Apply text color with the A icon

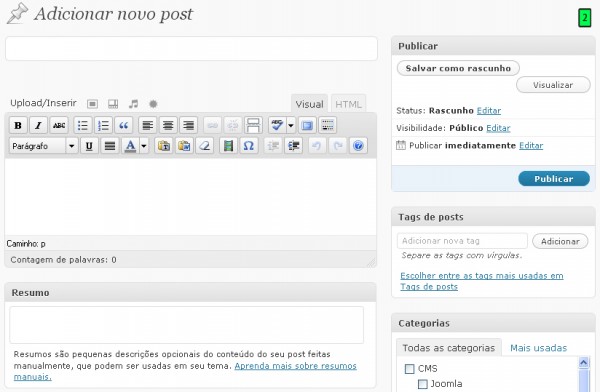coord(130,146)
